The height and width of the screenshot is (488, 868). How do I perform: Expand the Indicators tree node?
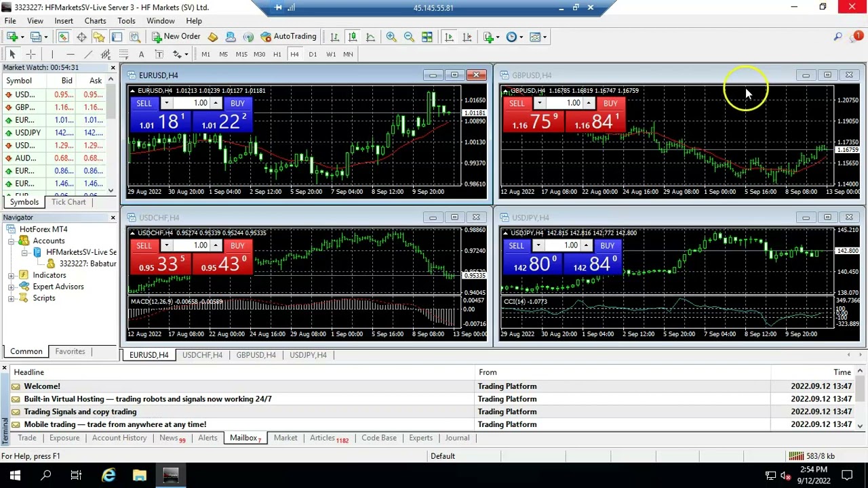pyautogui.click(x=11, y=275)
